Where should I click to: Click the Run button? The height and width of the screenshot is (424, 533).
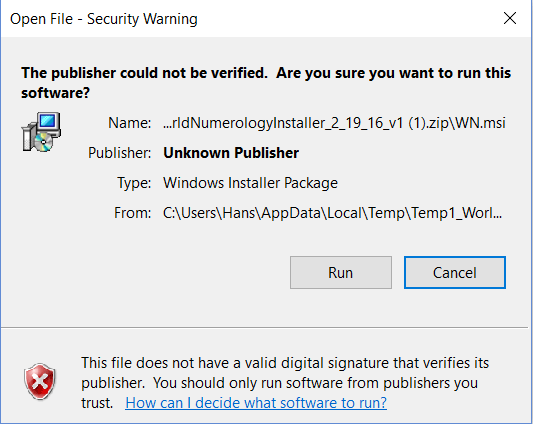(341, 272)
